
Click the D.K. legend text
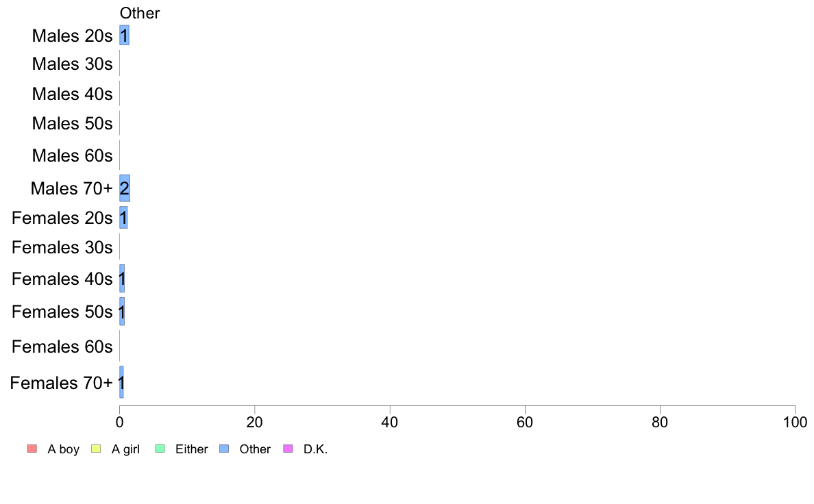coord(316,449)
